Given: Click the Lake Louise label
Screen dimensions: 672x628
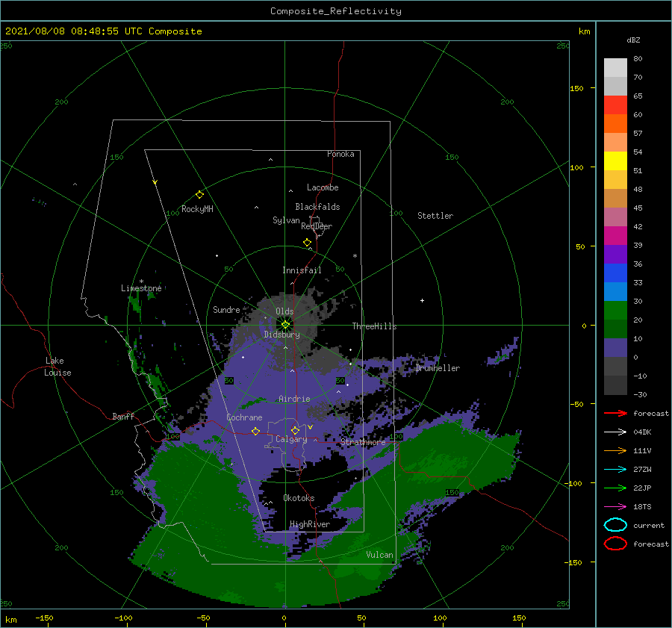Looking at the screenshot, I should click(57, 367).
